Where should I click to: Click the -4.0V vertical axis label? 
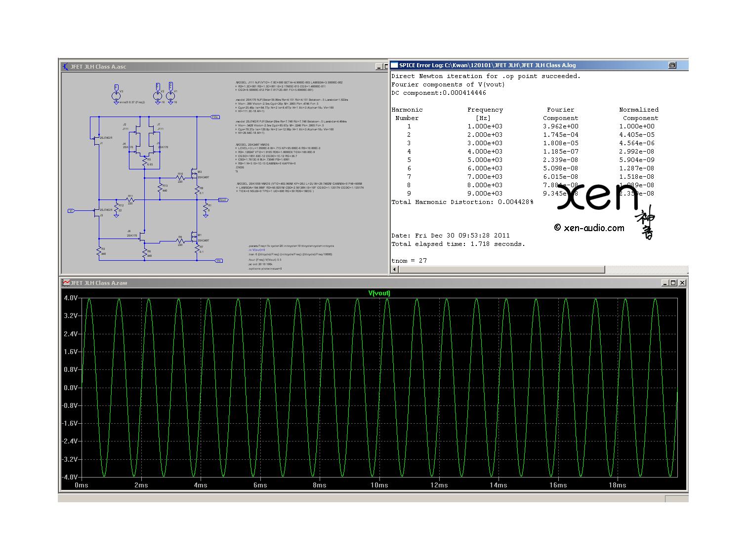pos(70,477)
